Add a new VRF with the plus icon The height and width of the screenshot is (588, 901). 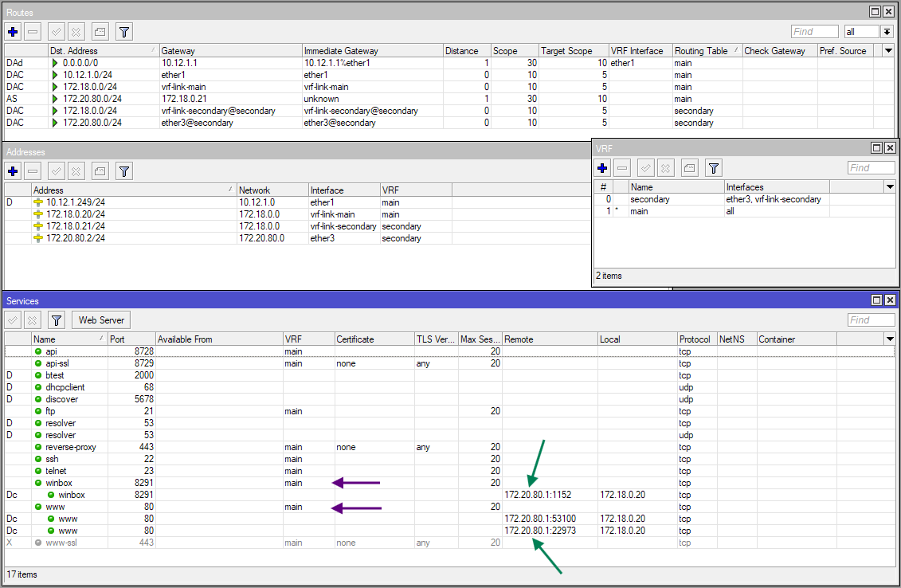[x=602, y=168]
